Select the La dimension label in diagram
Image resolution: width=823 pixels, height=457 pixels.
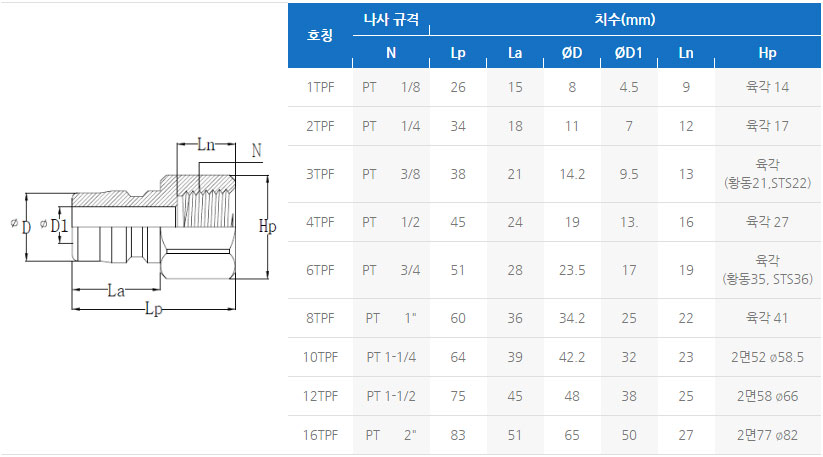coord(116,291)
